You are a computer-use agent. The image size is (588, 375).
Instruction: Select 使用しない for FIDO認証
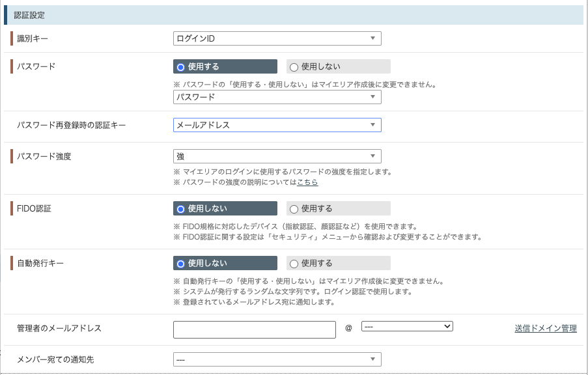[225, 208]
